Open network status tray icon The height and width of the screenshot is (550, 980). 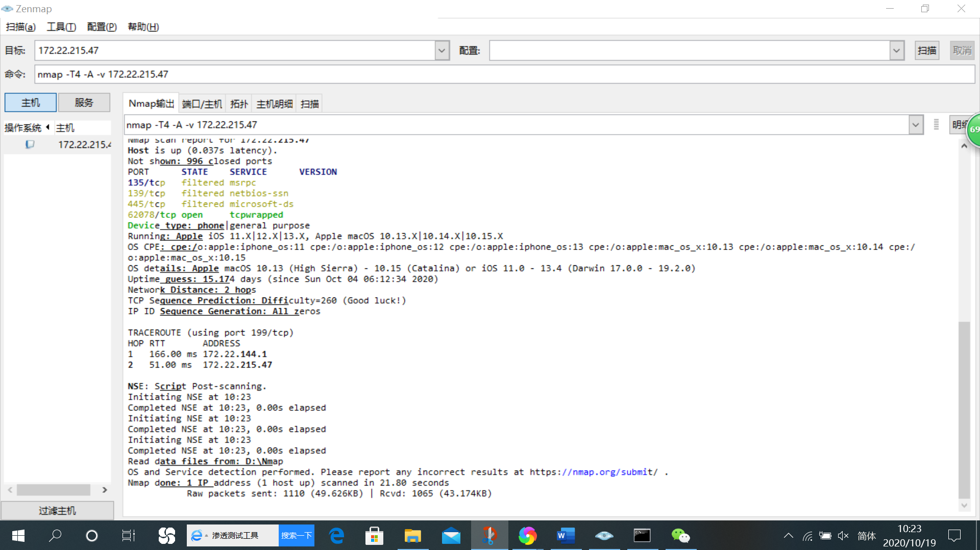pos(807,536)
